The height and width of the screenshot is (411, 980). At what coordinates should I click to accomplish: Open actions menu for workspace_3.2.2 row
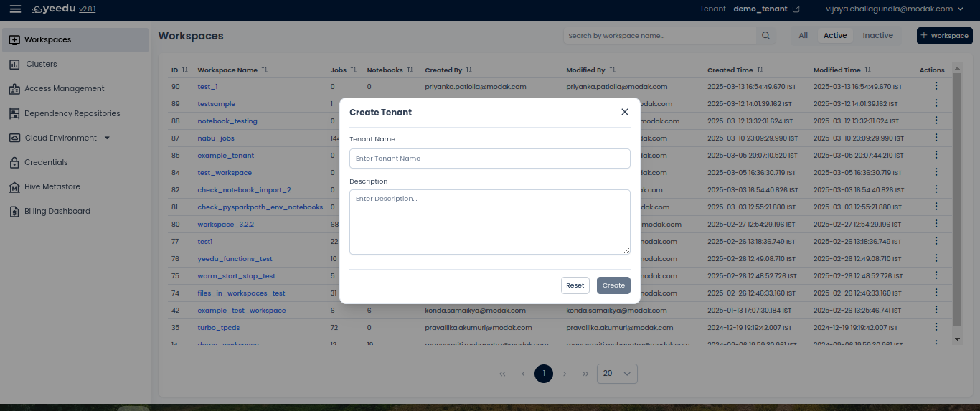click(x=936, y=224)
